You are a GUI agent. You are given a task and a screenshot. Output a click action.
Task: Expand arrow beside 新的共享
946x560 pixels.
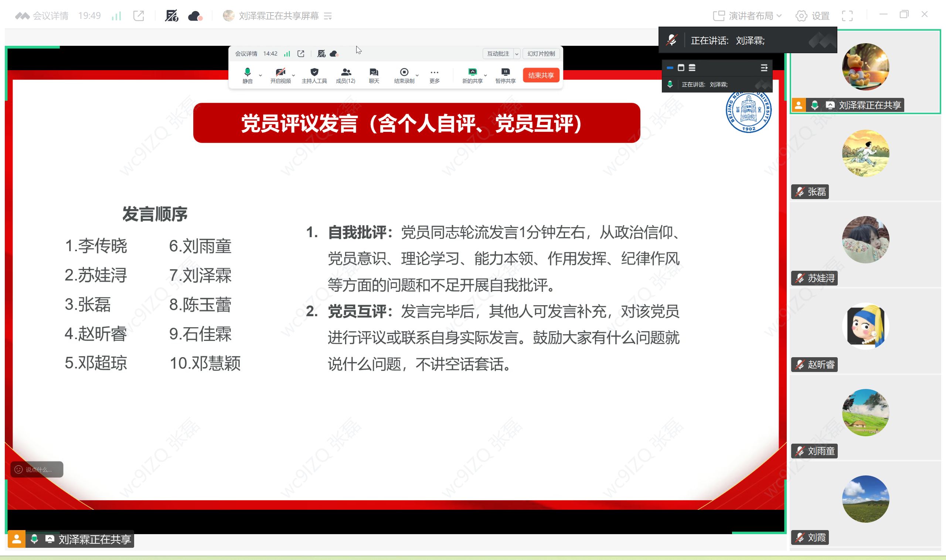point(486,75)
